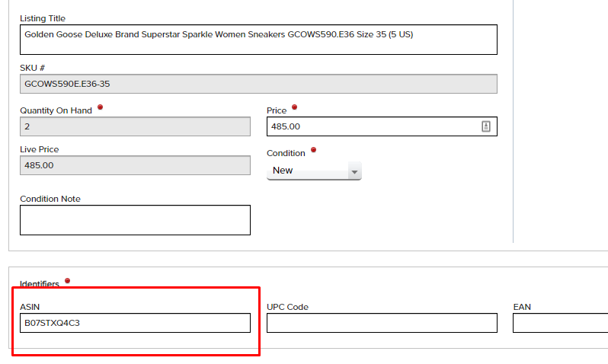The height and width of the screenshot is (364, 608).
Task: Click the Condition Note text area
Action: click(135, 220)
